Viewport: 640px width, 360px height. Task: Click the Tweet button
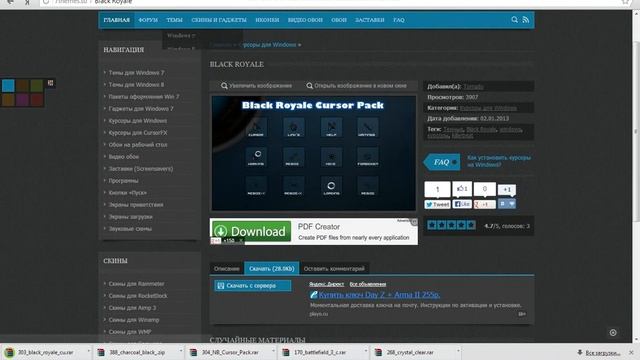437,204
